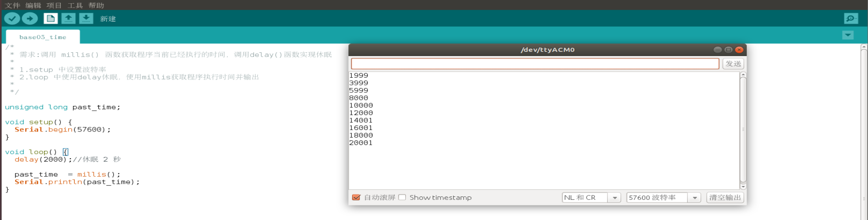The height and width of the screenshot is (220, 868).
Task: Open the 文件 menu
Action: pyautogui.click(x=12, y=5)
